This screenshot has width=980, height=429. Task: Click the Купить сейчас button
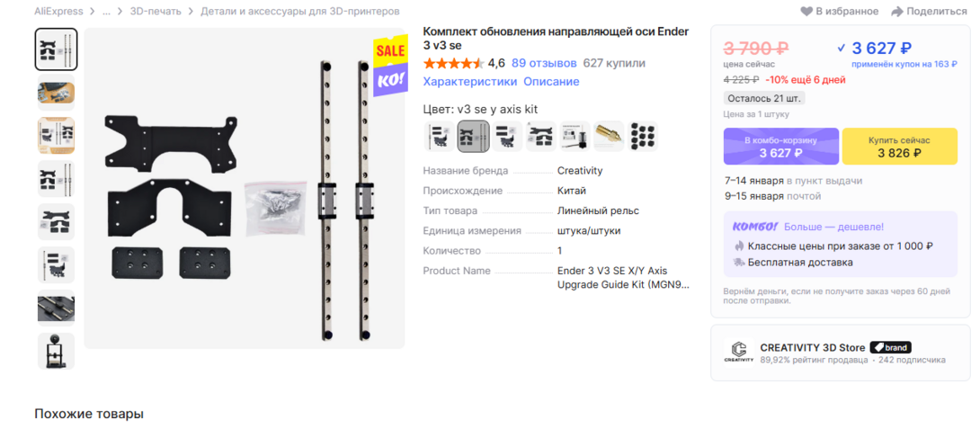click(x=899, y=147)
